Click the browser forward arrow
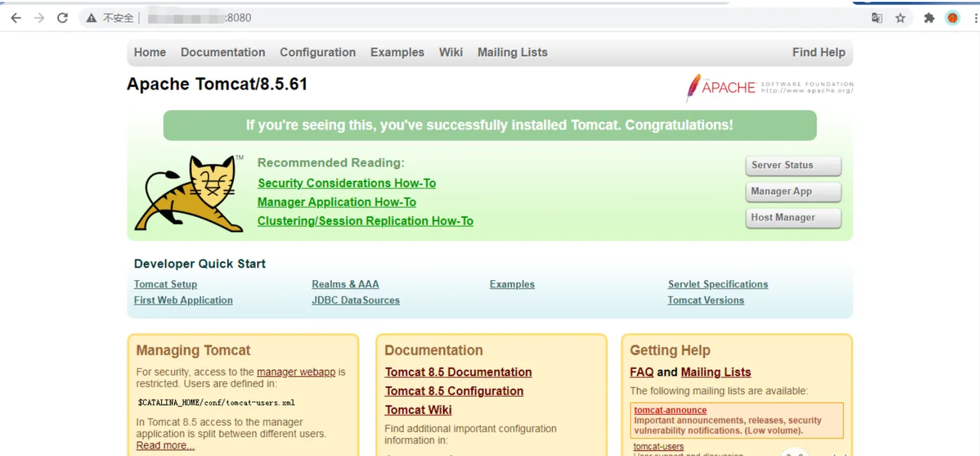 [x=39, y=18]
